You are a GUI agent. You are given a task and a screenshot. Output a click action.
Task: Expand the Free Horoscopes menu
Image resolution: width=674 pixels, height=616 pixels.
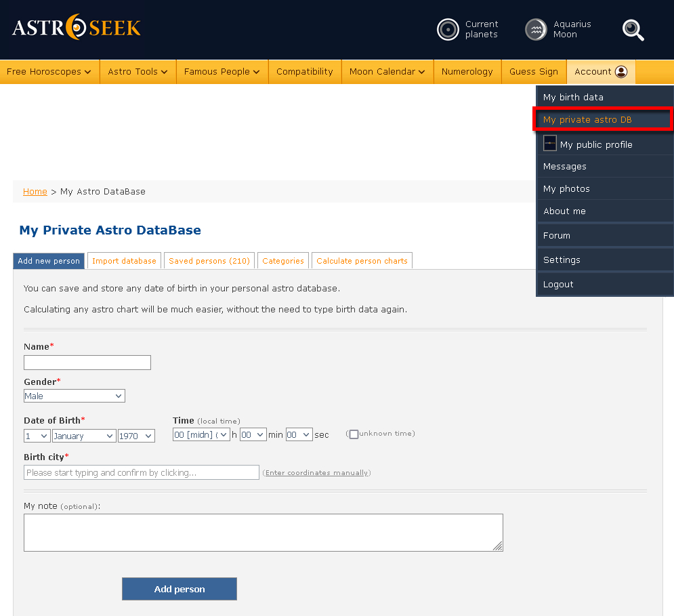49,72
